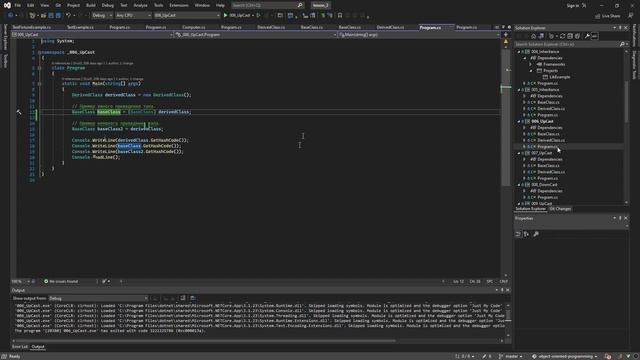
Task: Click the bookmark icon in the toolbar
Action: (340, 16)
